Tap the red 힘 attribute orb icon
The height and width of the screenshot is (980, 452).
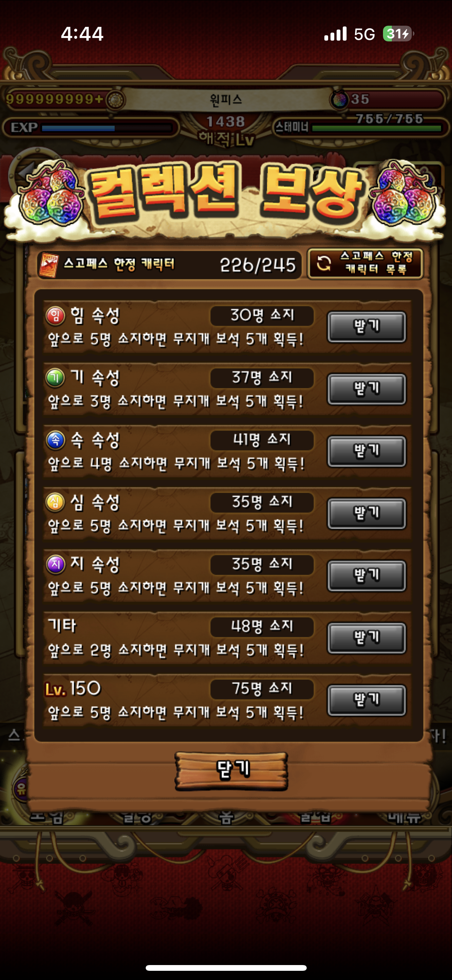[x=56, y=316]
